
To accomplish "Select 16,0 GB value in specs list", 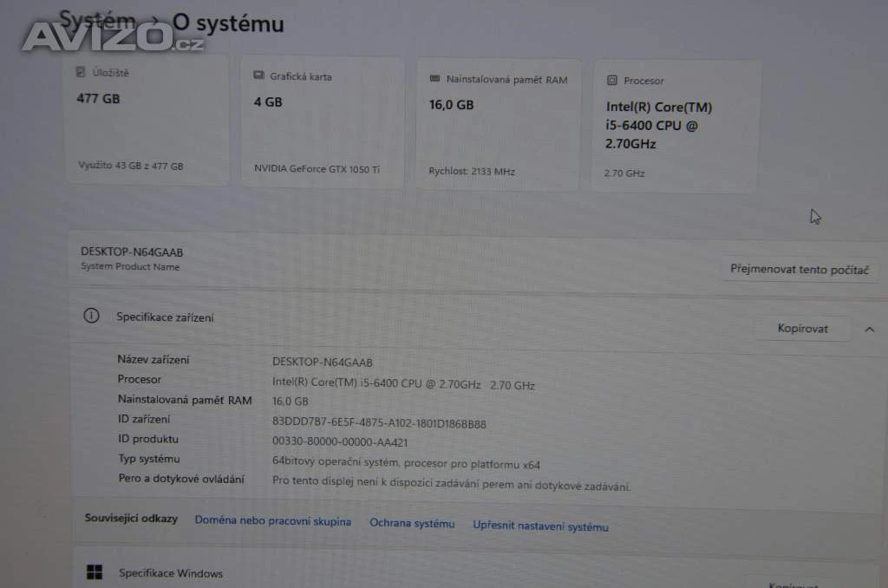I will coord(290,401).
